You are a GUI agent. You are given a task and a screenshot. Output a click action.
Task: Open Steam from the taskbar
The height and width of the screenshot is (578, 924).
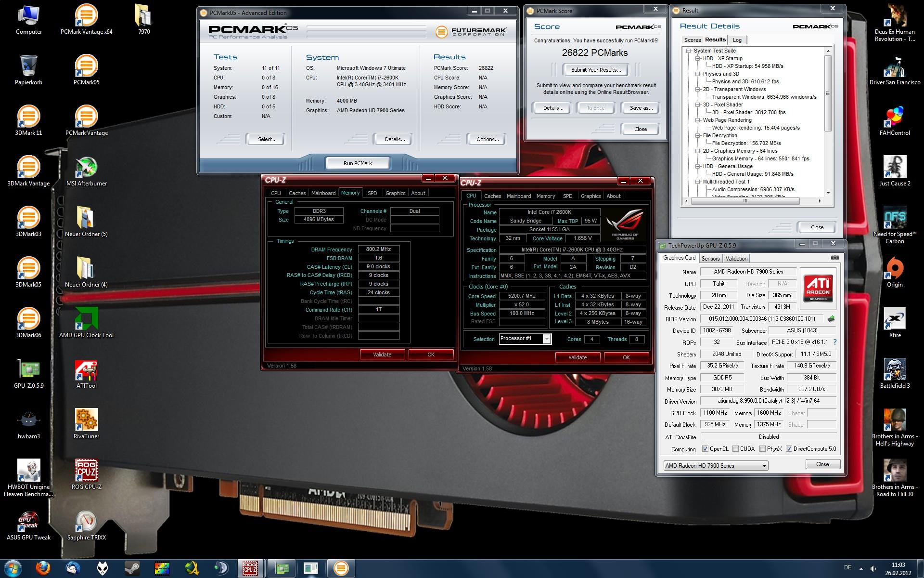pos(132,568)
